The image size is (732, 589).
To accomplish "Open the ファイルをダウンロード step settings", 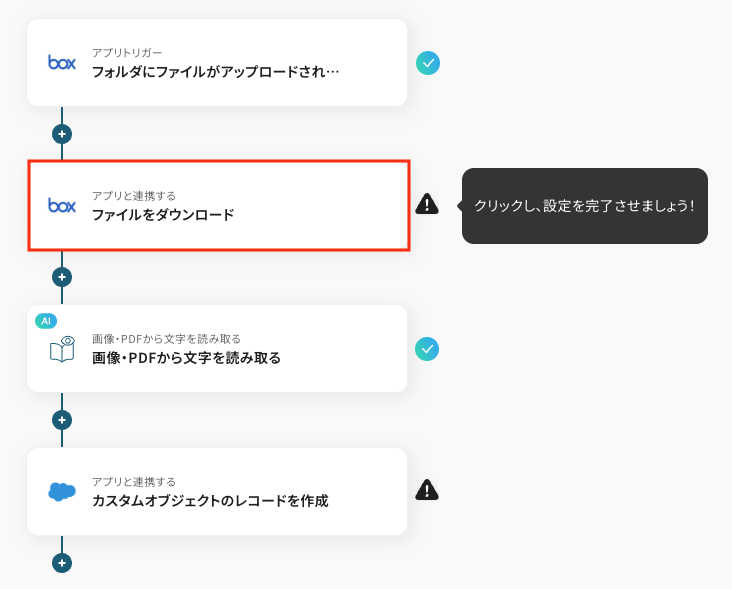I will 163,214.
